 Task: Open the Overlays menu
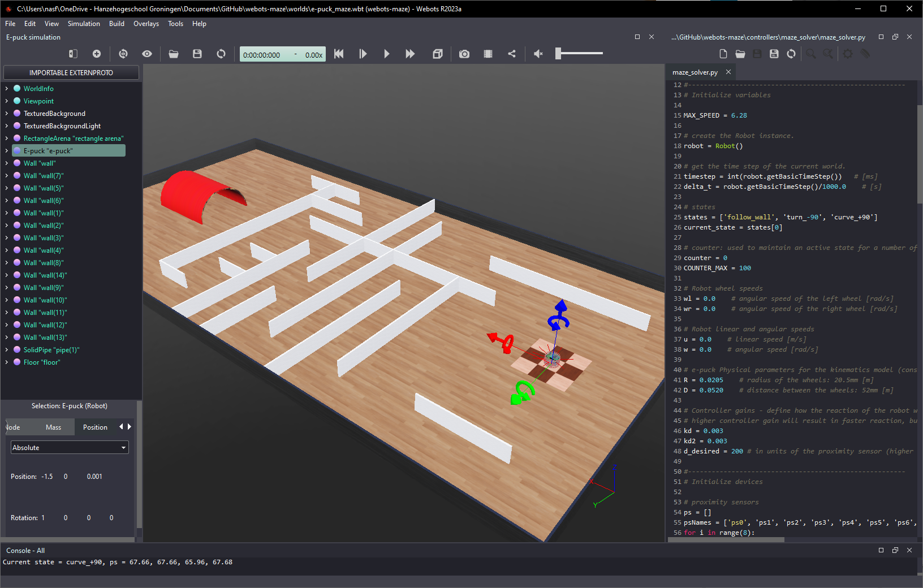(x=146, y=24)
